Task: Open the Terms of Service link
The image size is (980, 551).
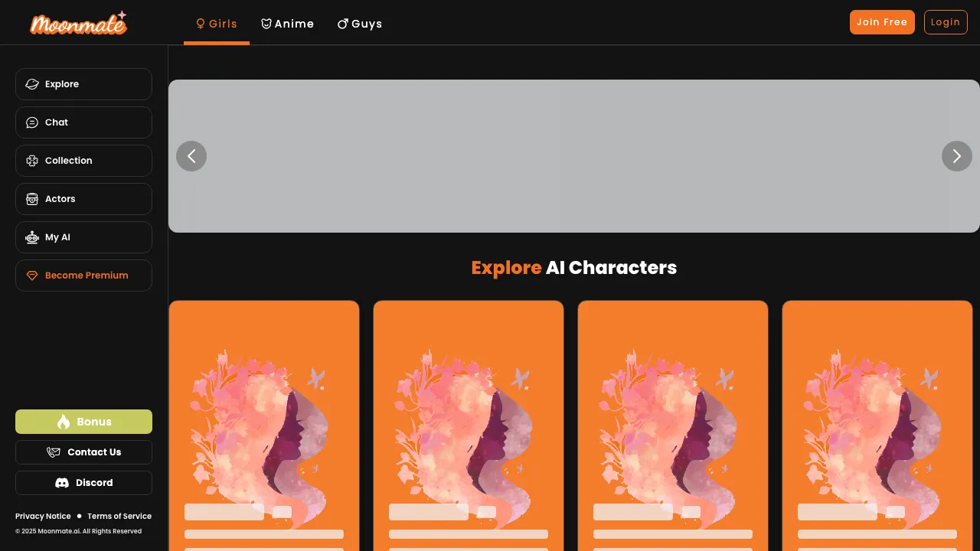Action: tap(119, 517)
